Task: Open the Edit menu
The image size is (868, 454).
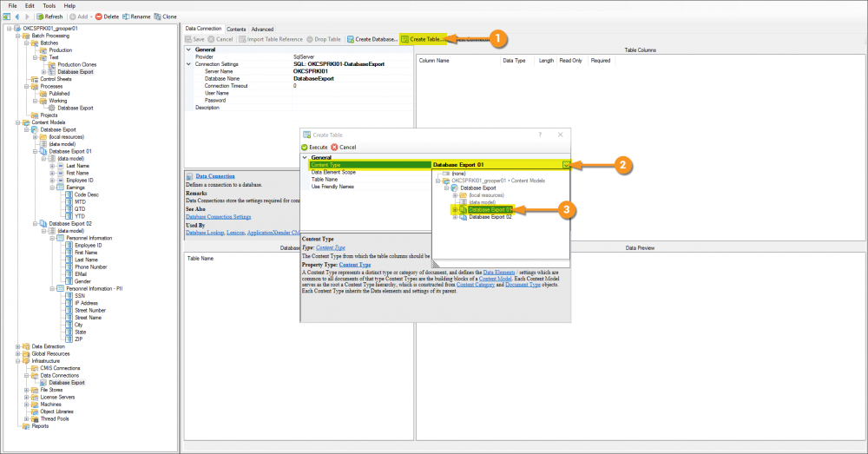Action: (30, 5)
